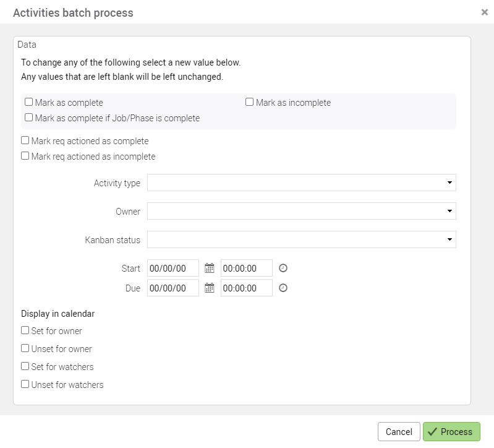Click the clock icon beside Due time
The image size is (494, 448).
(283, 288)
